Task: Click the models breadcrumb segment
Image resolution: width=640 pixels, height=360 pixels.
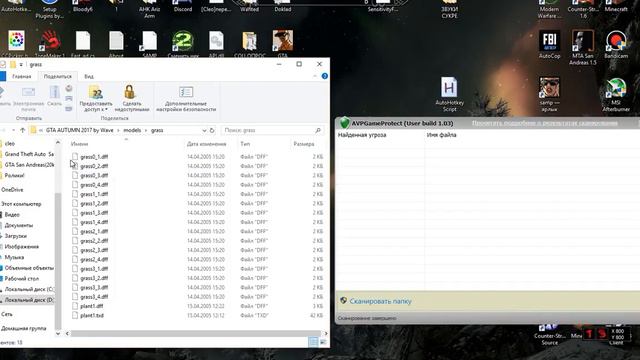Action: (132, 130)
